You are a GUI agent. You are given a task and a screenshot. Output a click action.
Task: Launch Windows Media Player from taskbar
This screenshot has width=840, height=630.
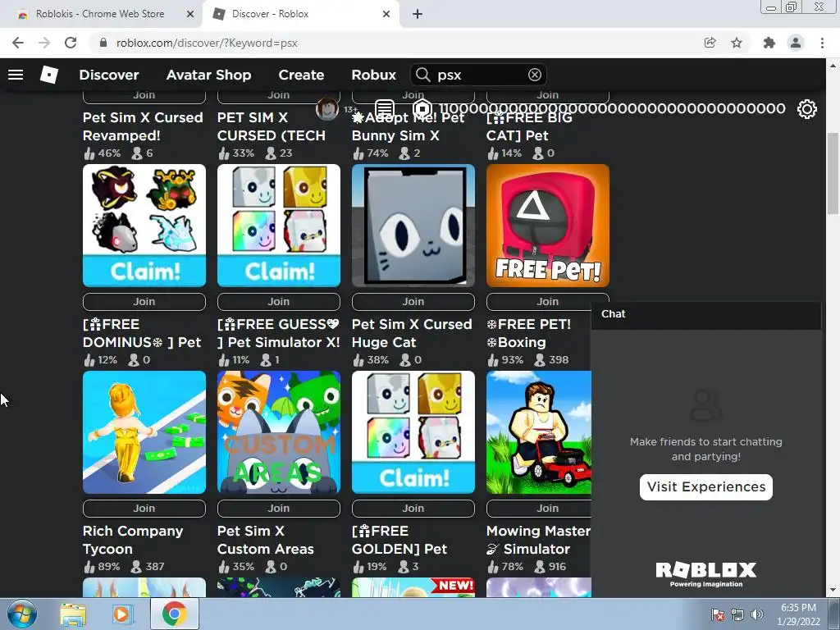(x=121, y=614)
